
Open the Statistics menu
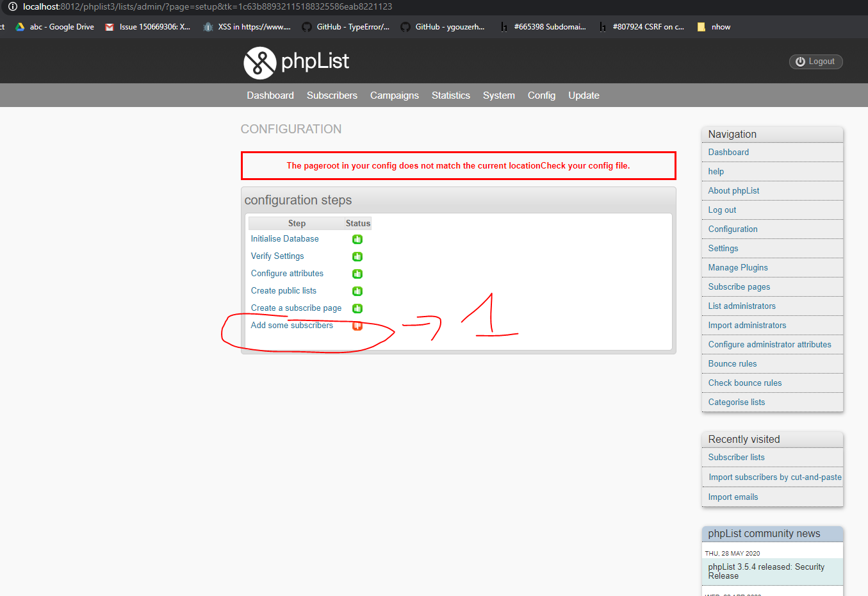coord(451,95)
